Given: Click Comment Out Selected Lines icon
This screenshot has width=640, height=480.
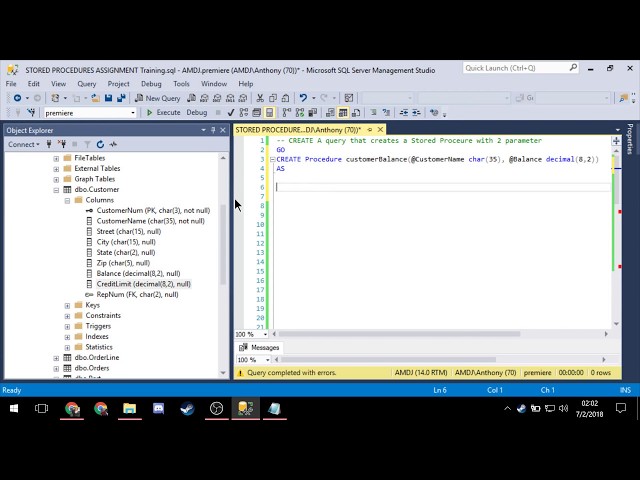Looking at the screenshot, I should click(x=373, y=113).
